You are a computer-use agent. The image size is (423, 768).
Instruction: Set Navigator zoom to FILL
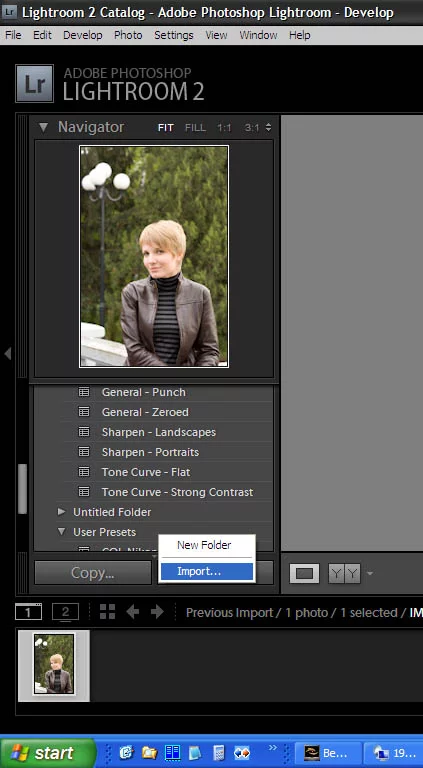pyautogui.click(x=195, y=127)
